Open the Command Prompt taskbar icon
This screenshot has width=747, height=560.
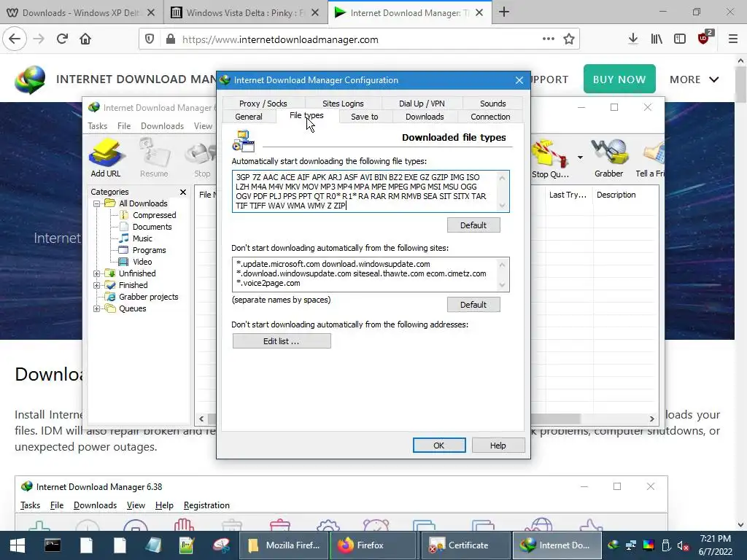[53, 545]
